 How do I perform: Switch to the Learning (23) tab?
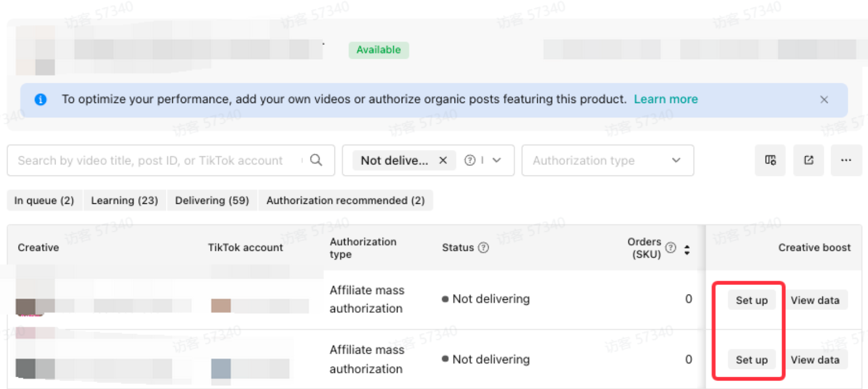pyautogui.click(x=124, y=201)
